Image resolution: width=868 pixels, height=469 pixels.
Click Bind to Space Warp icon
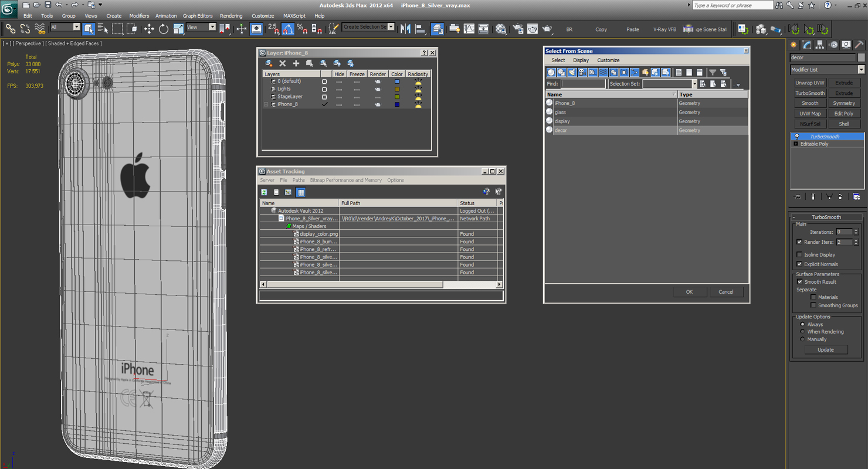(x=40, y=28)
